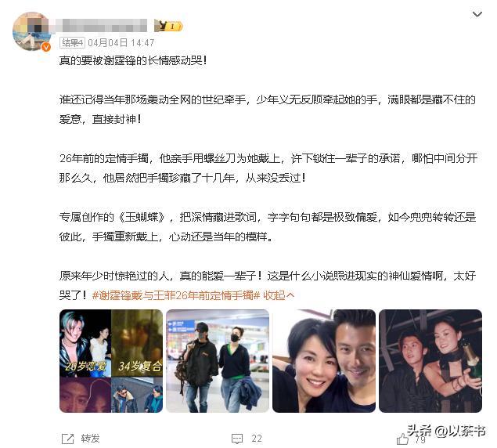Open the 结果4 tag label
The width and height of the screenshot is (497, 448).
pos(72,42)
